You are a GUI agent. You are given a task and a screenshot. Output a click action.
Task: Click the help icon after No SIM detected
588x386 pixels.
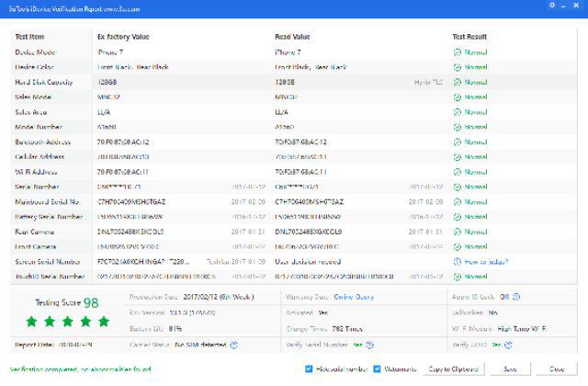click(x=234, y=345)
